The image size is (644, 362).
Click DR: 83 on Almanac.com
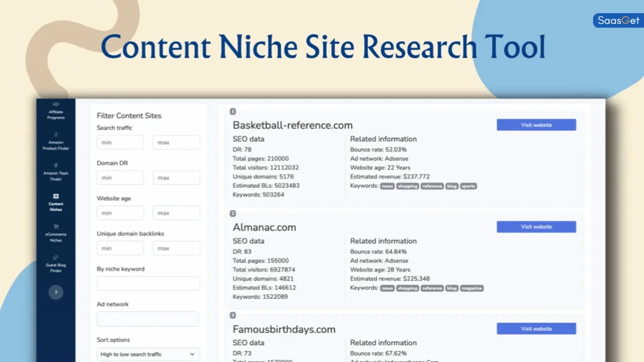[x=242, y=251]
